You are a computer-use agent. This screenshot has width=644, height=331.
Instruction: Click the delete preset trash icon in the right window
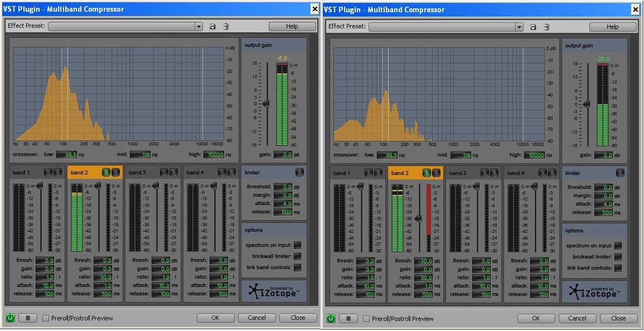coord(546,27)
